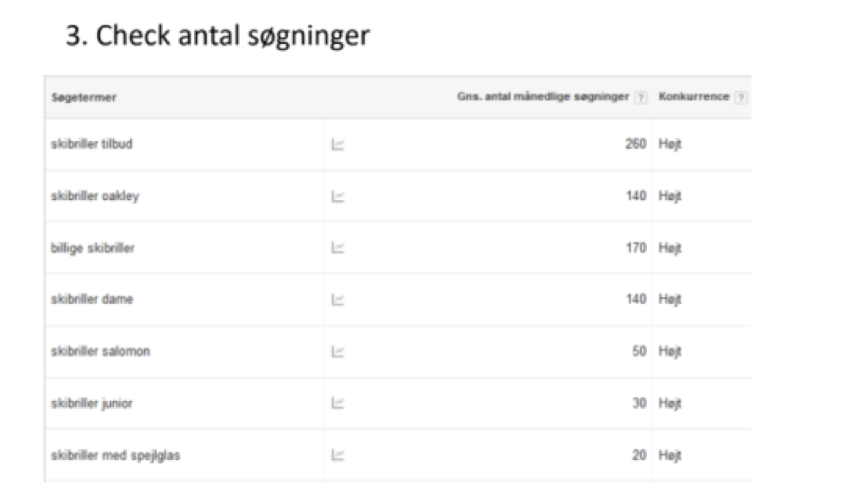Select the skibriller junior keyword
847x504 pixels.
click(92, 404)
